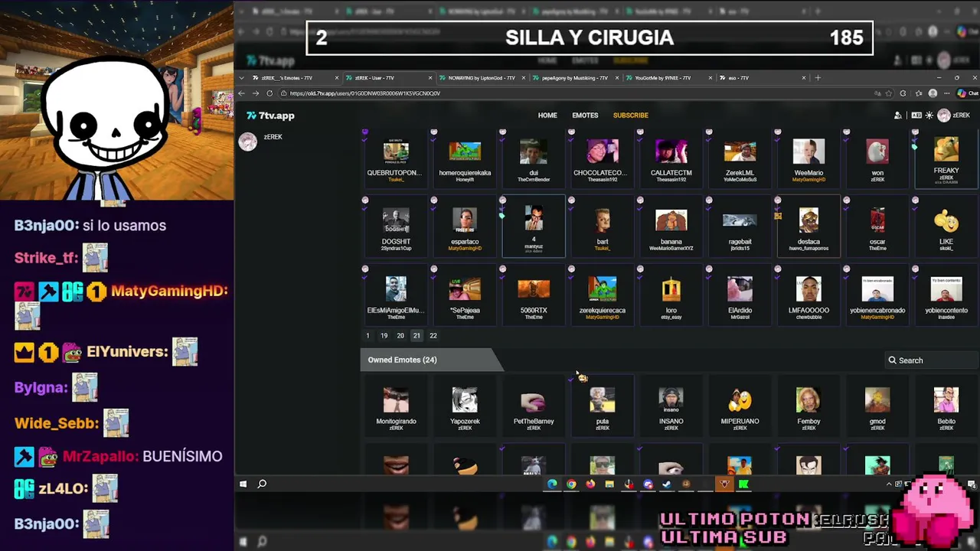Switch to the NOWAYING by LiptonGod tab
The image size is (980, 551).
481,78
